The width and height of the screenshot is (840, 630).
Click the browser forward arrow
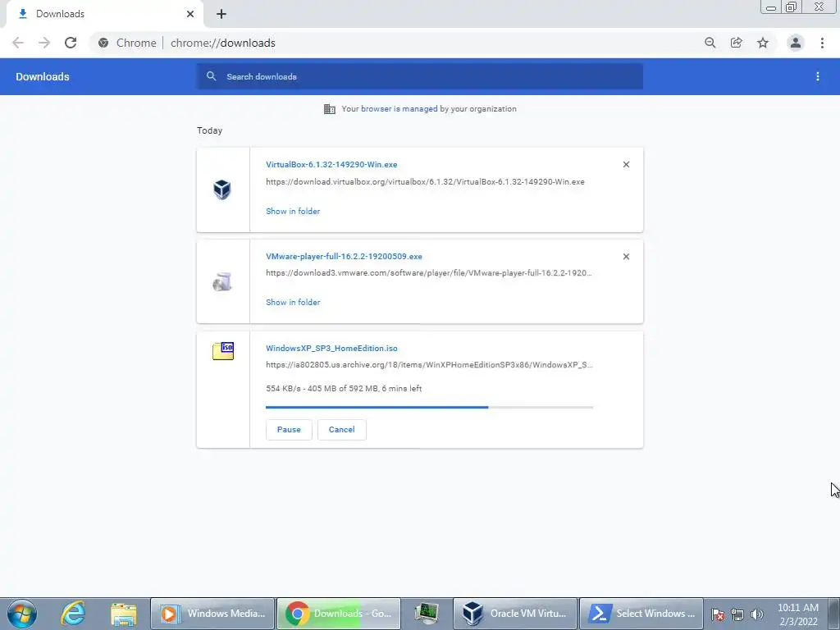(x=44, y=43)
